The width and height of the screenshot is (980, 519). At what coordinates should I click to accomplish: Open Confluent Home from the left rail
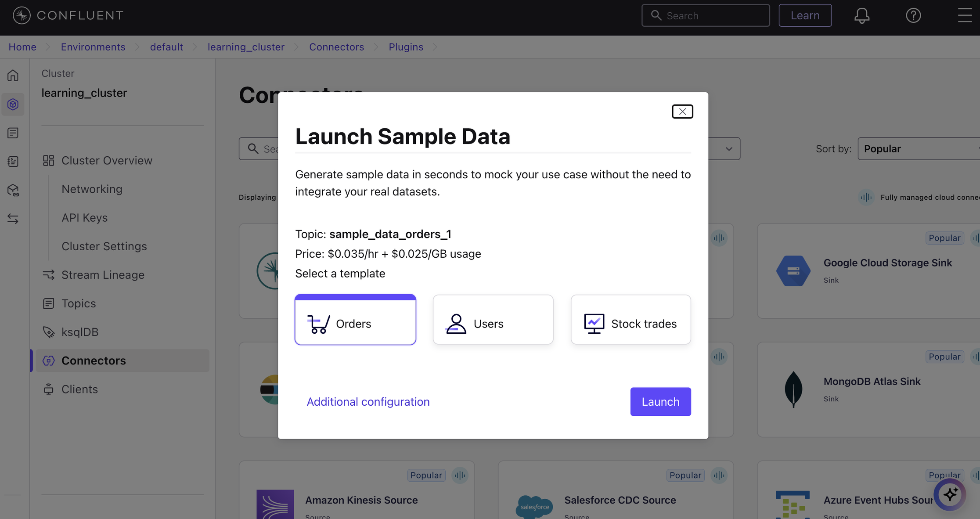(13, 75)
